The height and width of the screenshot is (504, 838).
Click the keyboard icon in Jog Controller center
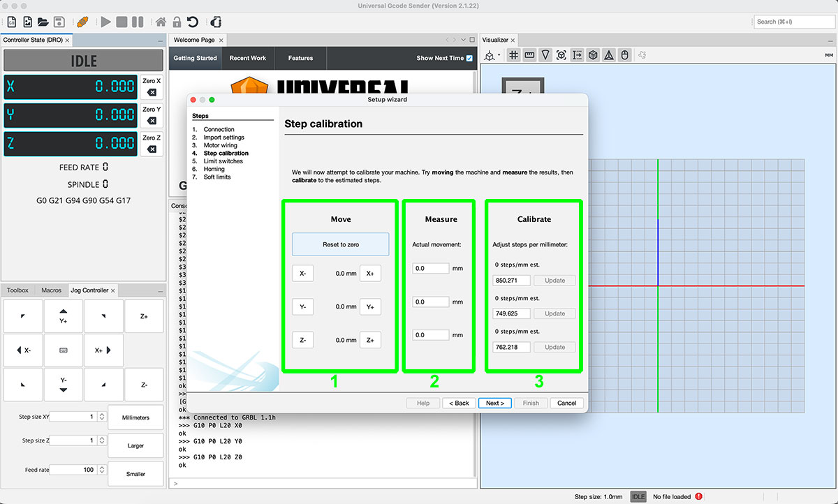point(64,350)
